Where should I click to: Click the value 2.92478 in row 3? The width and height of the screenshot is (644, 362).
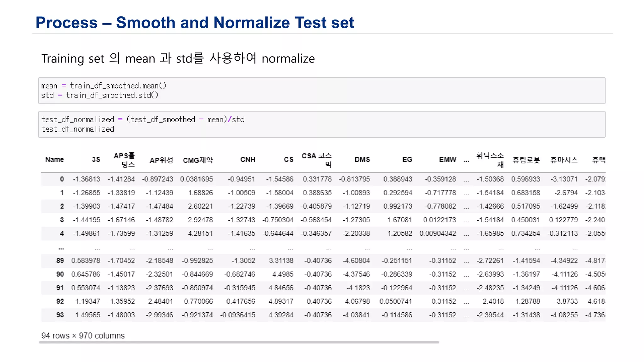pyautogui.click(x=201, y=220)
